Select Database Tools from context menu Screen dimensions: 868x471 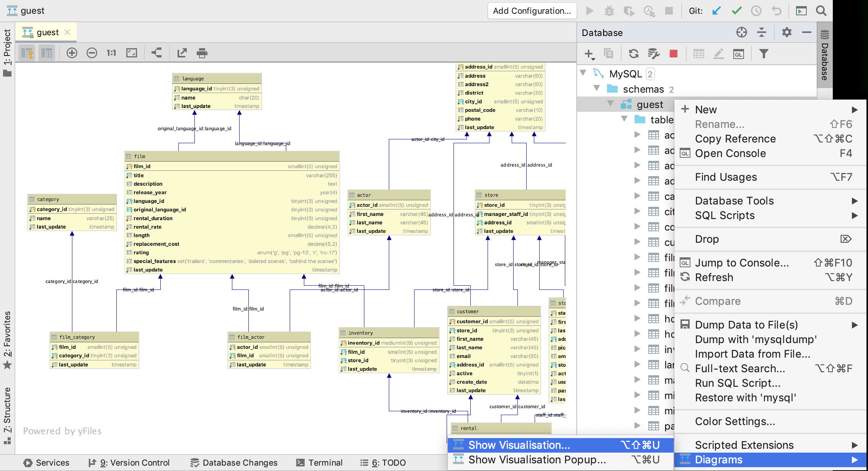[734, 201]
